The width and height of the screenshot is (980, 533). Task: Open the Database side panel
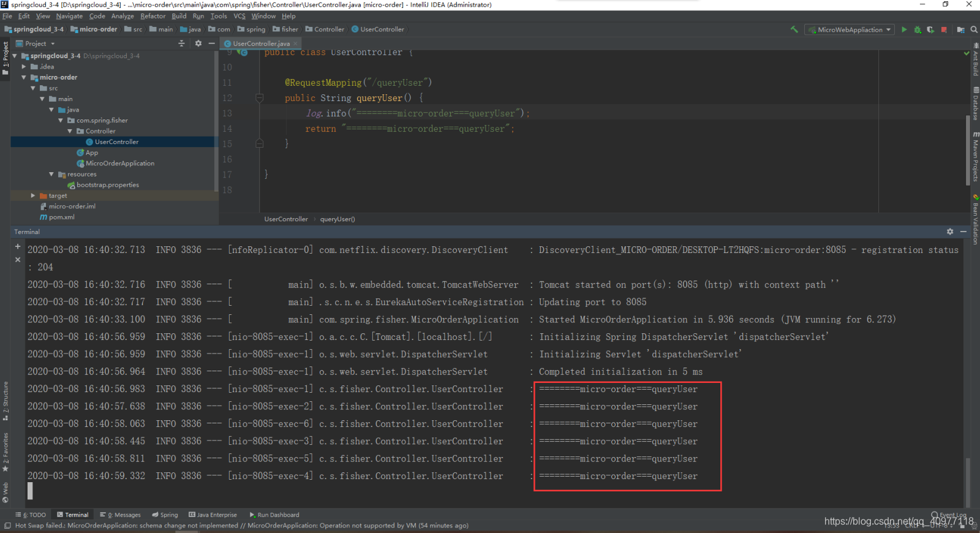pyautogui.click(x=975, y=104)
